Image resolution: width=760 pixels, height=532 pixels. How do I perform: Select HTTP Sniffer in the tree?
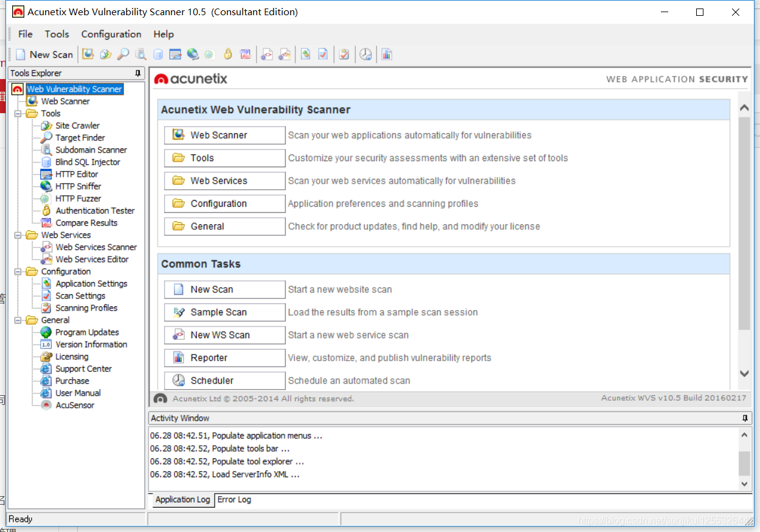click(x=78, y=187)
